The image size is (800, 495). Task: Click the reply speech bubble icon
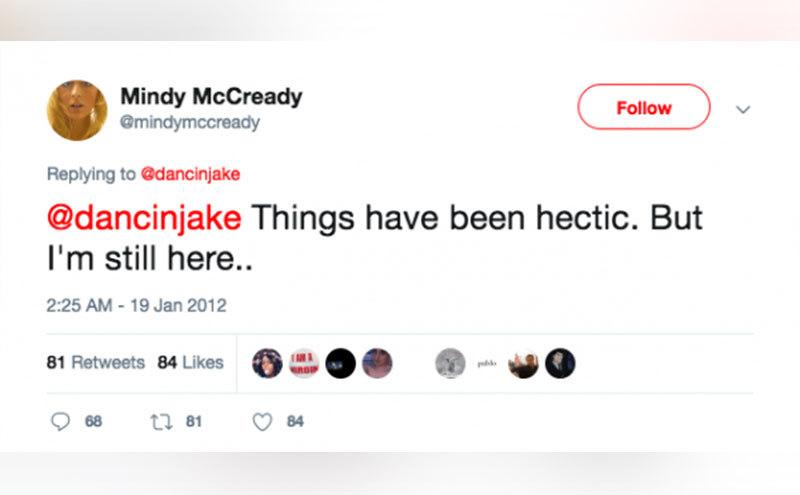point(58,422)
